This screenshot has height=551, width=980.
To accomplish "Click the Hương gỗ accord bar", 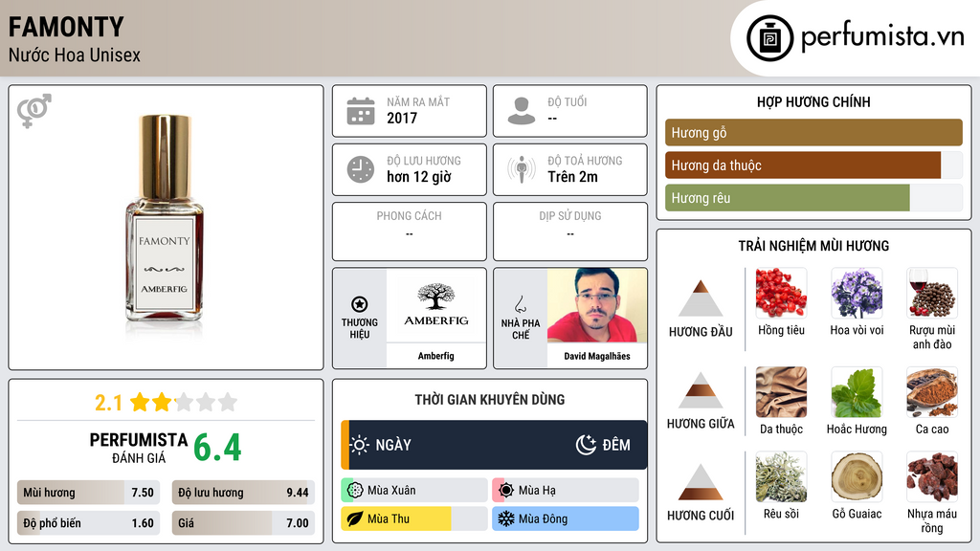I will pos(813,132).
